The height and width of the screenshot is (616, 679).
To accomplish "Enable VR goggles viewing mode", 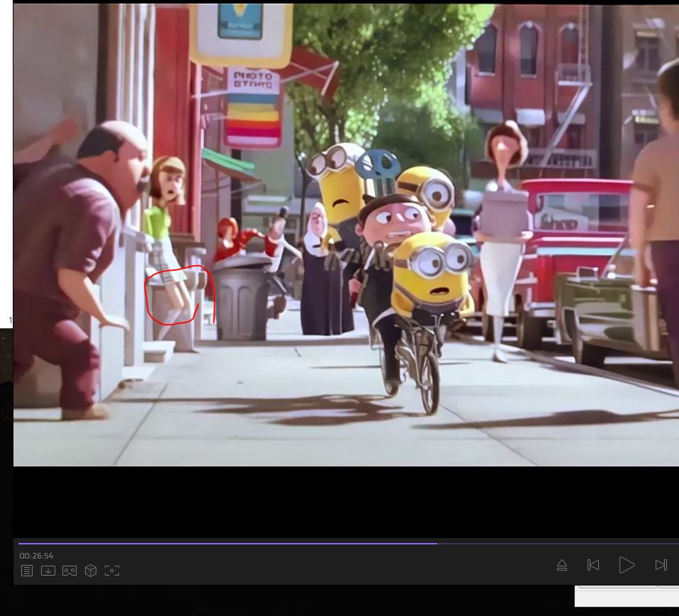I will click(69, 571).
